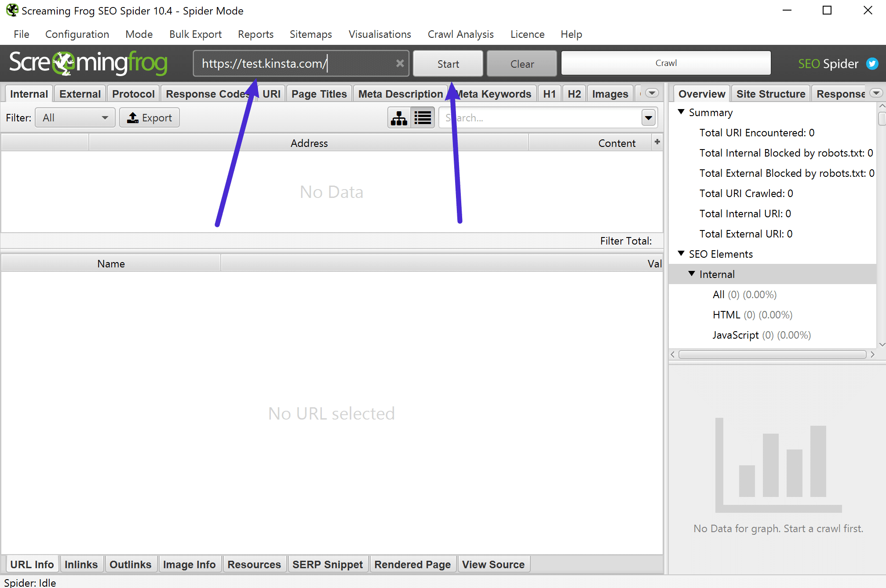The height and width of the screenshot is (588, 886).
Task: Click the Start crawl button
Action: point(448,64)
